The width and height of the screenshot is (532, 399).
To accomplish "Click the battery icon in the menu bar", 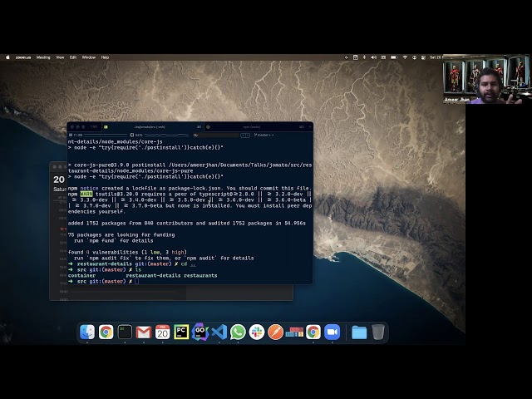I will coord(394,57).
